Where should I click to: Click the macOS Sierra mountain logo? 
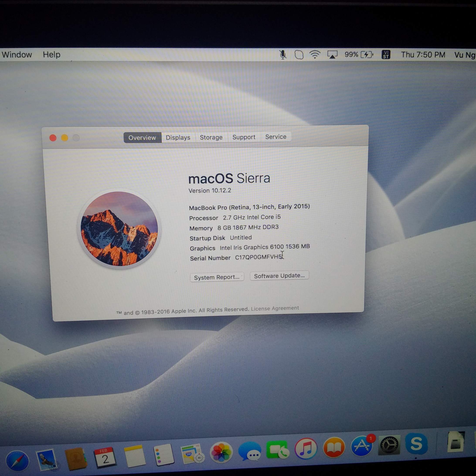coord(119,229)
